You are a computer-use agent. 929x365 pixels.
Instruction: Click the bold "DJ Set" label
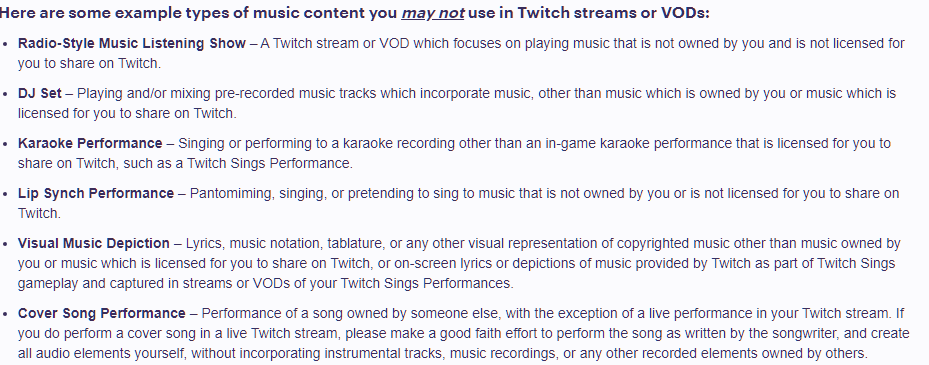pyautogui.click(x=40, y=94)
